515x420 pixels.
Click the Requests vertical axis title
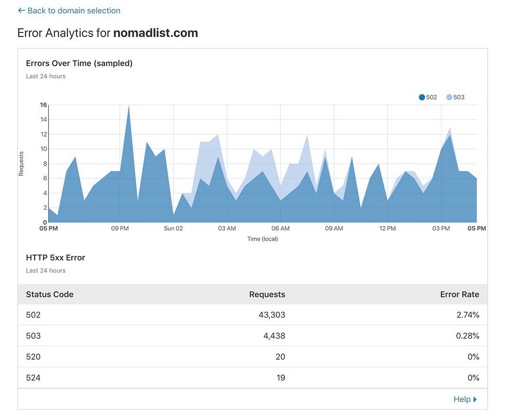pyautogui.click(x=21, y=164)
